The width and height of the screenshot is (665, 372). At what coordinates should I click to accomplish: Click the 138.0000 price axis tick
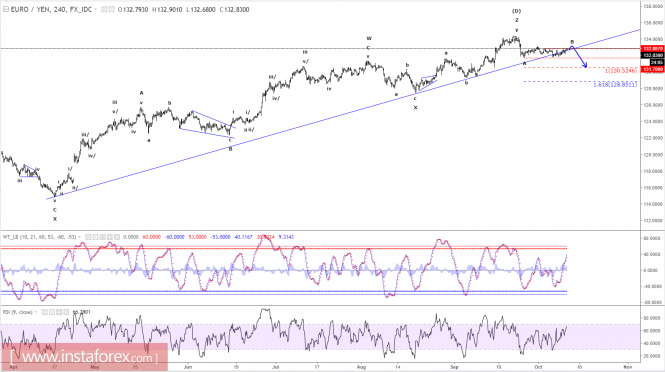point(654,6)
